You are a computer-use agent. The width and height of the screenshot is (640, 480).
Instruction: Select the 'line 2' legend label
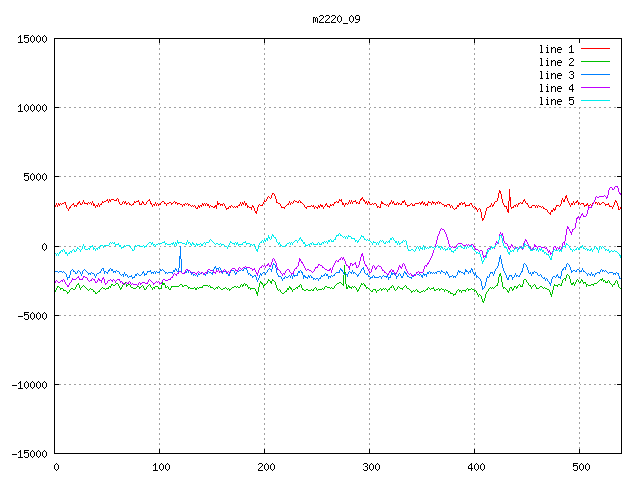click(556, 62)
